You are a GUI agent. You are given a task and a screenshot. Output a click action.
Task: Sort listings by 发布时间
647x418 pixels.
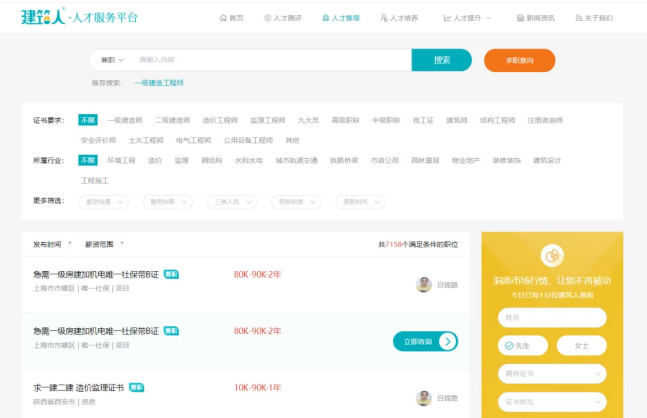(50, 243)
